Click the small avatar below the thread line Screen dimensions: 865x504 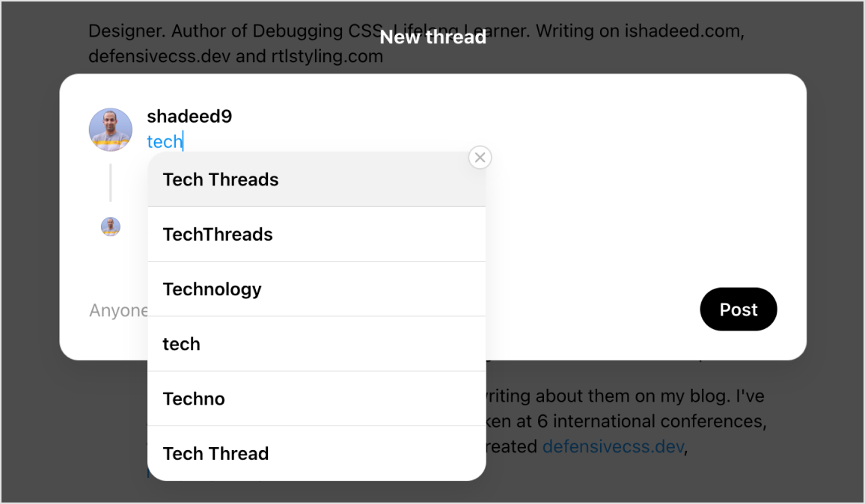click(x=110, y=227)
